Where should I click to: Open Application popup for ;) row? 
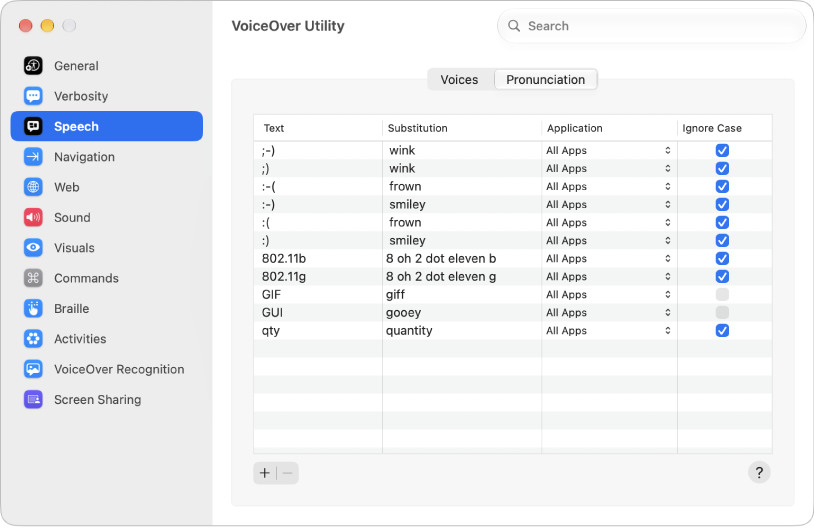(608, 168)
